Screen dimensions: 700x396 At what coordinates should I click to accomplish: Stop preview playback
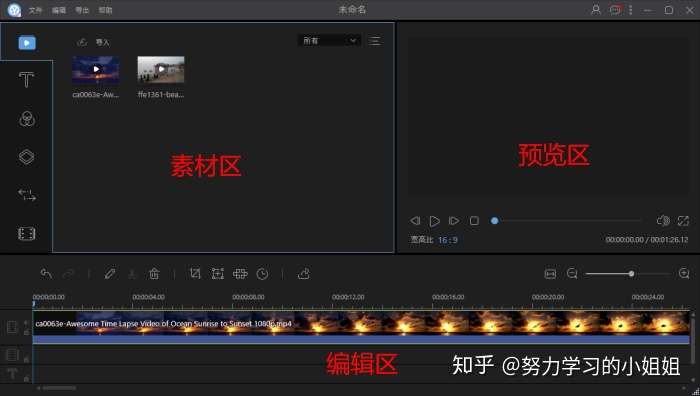click(x=474, y=221)
